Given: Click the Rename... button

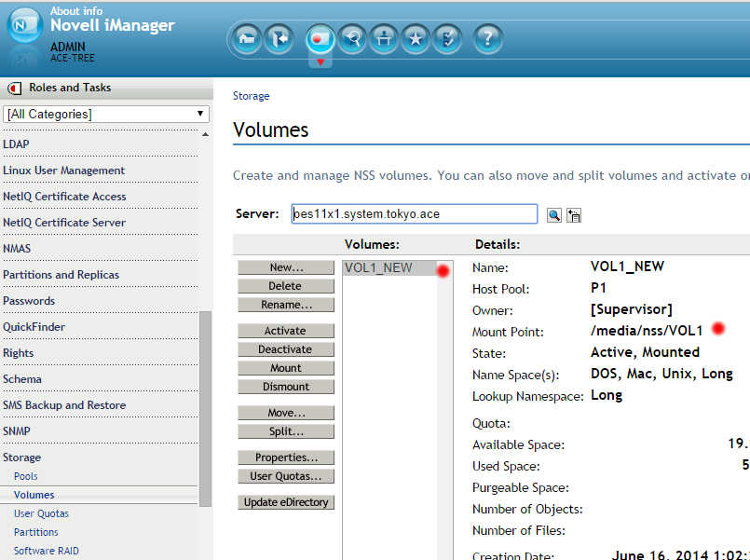Looking at the screenshot, I should point(286,305).
